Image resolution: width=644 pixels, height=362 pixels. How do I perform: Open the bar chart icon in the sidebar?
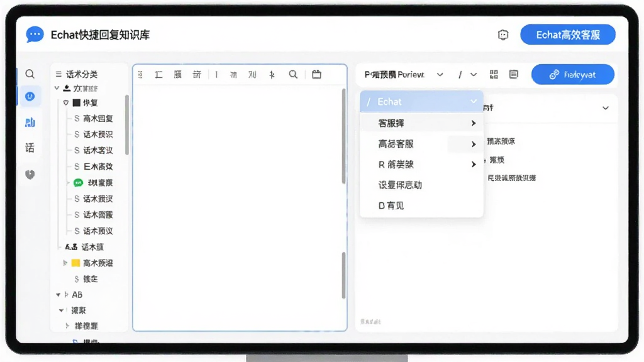[30, 123]
